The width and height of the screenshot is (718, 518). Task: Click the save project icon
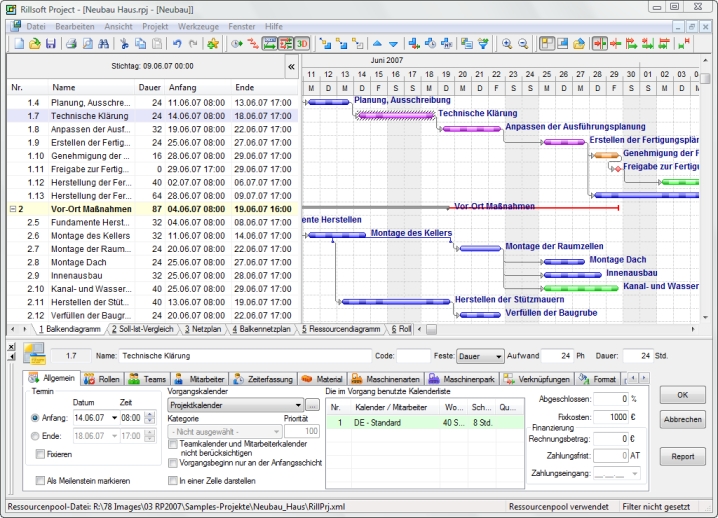pos(50,44)
